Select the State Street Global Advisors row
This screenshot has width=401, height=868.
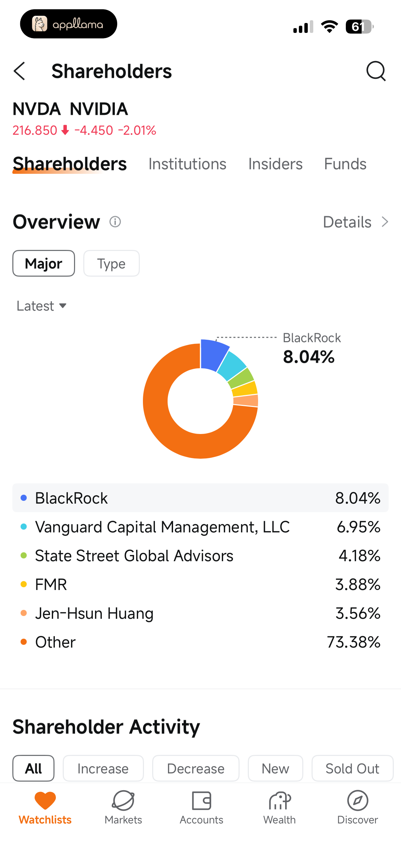[x=200, y=555]
